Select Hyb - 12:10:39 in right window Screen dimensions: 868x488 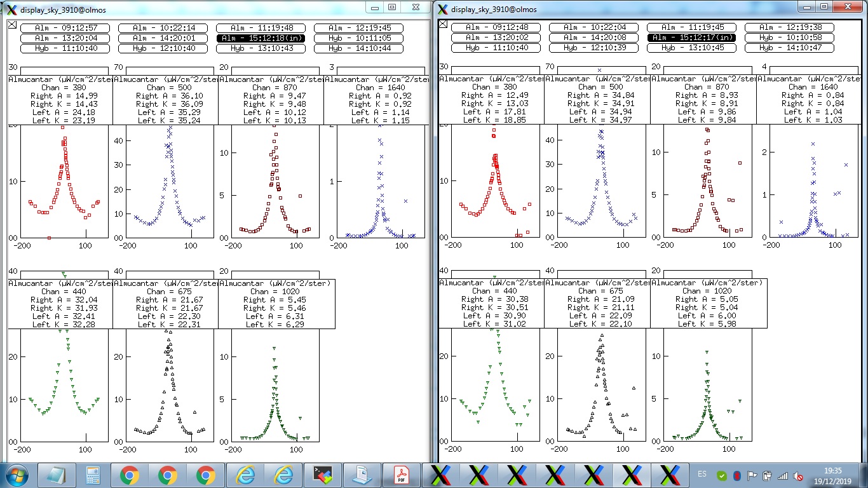pos(593,48)
